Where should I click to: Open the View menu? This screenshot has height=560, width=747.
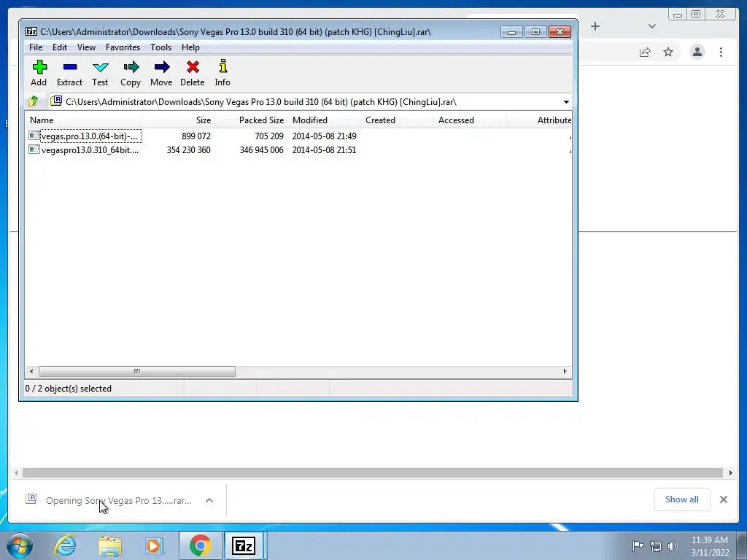[86, 47]
